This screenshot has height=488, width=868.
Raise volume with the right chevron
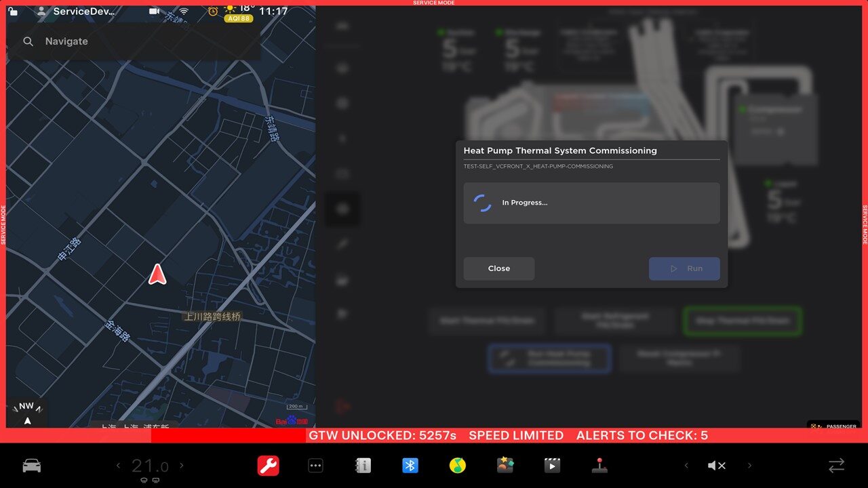click(749, 466)
